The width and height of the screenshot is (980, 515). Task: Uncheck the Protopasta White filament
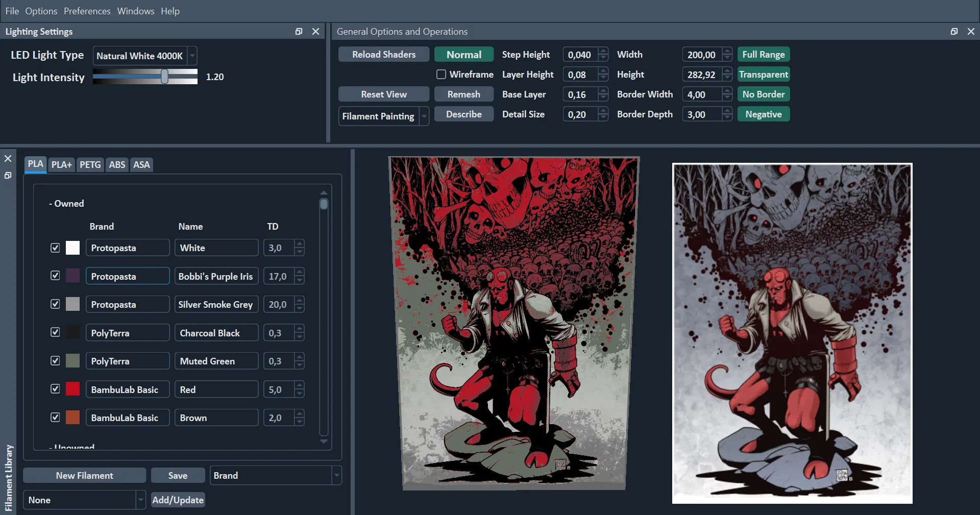click(55, 248)
